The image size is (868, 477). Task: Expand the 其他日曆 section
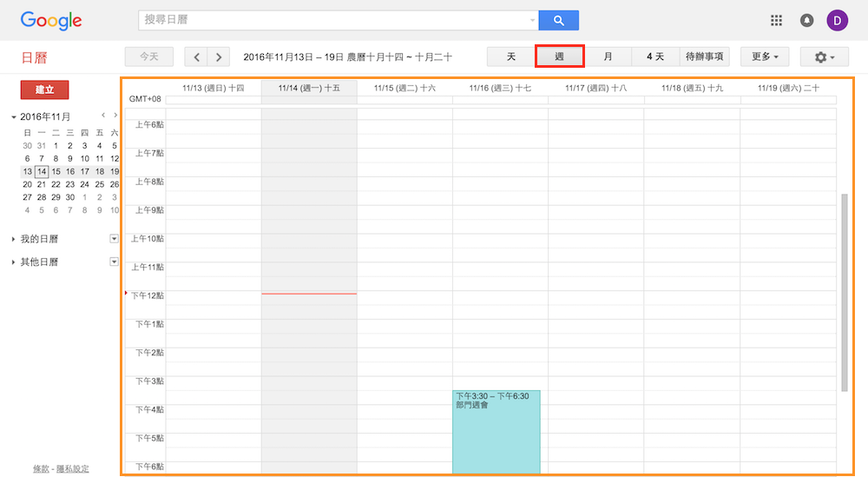[x=14, y=262]
